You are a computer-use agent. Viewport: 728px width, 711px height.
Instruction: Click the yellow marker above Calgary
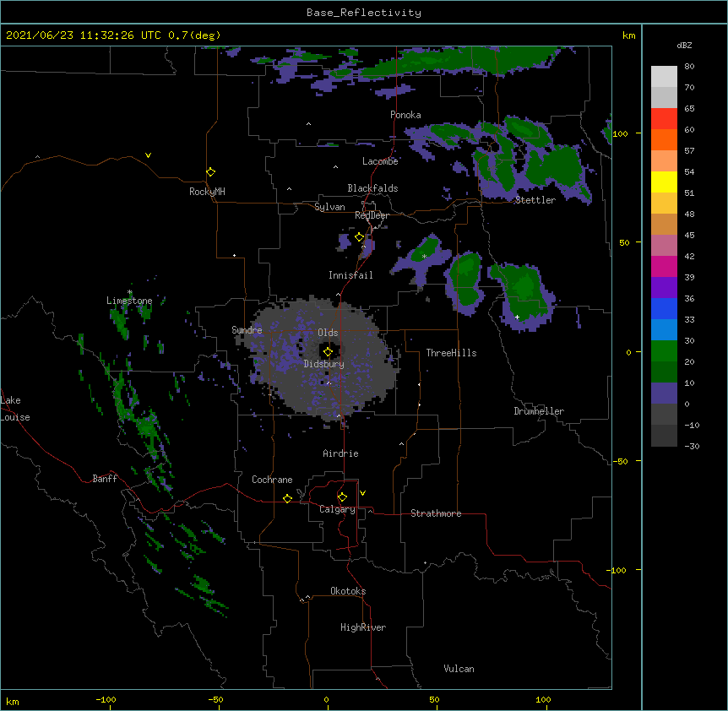[x=342, y=497]
